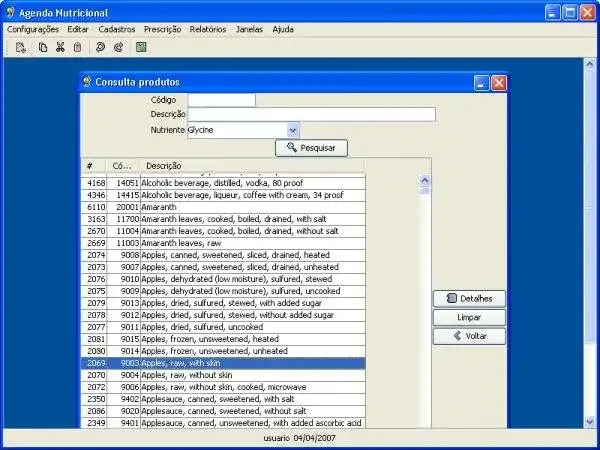
Task: Click the cut scissors toolbar icon
Action: (x=60, y=47)
